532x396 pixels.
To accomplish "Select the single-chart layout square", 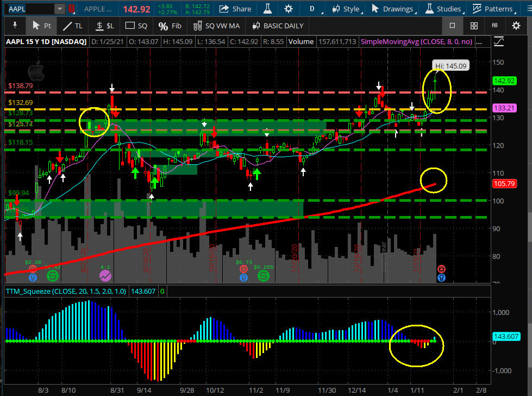I will [452, 26].
